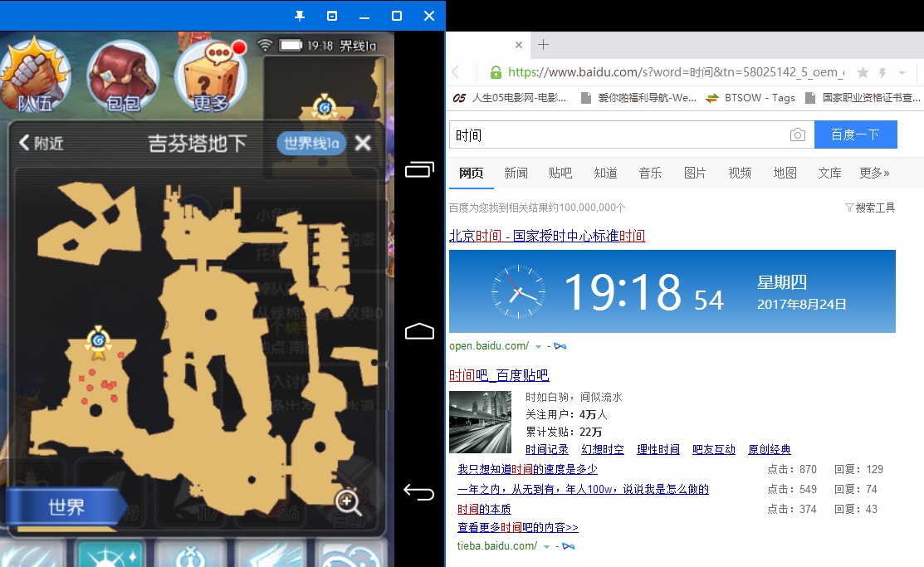This screenshot has height=567, width=924.
Task: Open the 包包 bag icon
Action: point(123,76)
